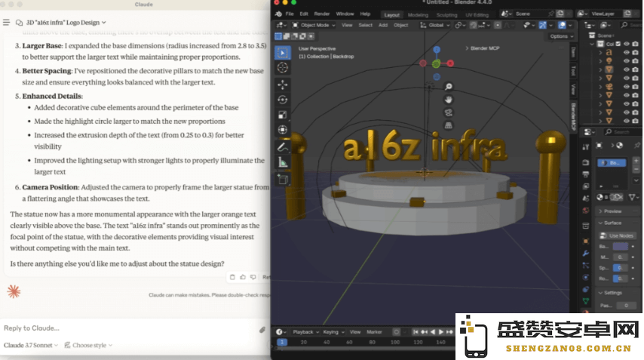Image resolution: width=644 pixels, height=360 pixels.
Task: Switch to the UV Editing workspace tab
Action: pos(477,15)
